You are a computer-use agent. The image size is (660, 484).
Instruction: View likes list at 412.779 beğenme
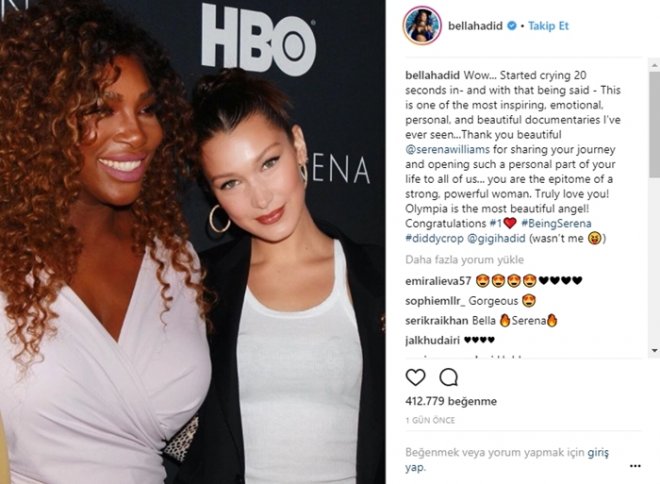[x=451, y=401]
